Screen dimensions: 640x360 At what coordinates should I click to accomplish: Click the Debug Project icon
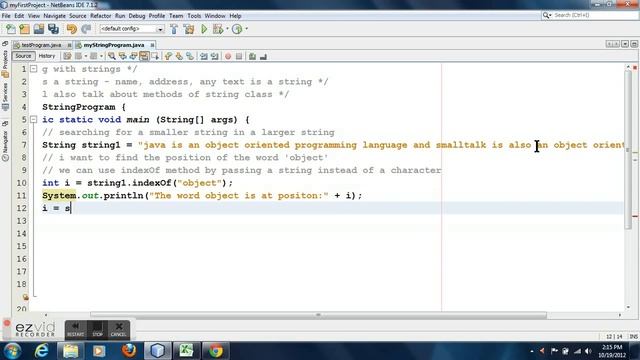217,29
